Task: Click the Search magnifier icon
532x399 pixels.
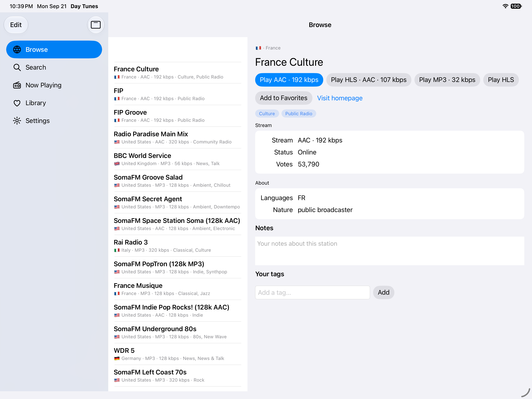Action: 17,67
